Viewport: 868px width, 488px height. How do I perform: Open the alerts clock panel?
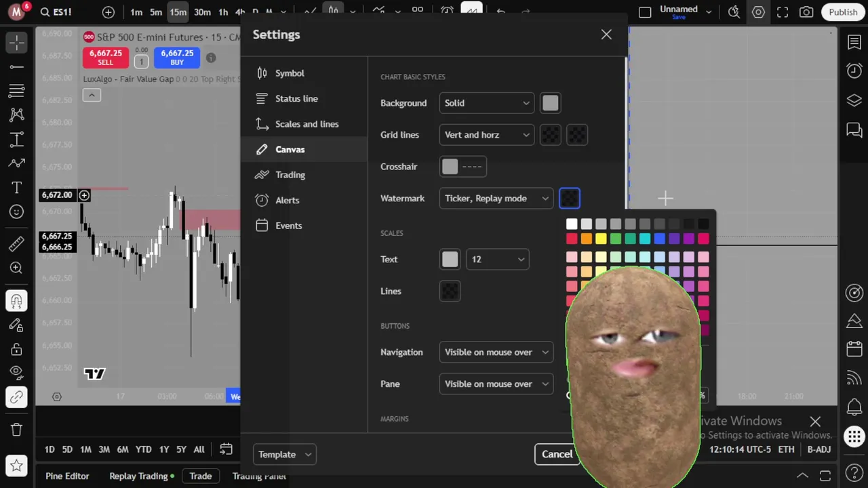click(854, 70)
